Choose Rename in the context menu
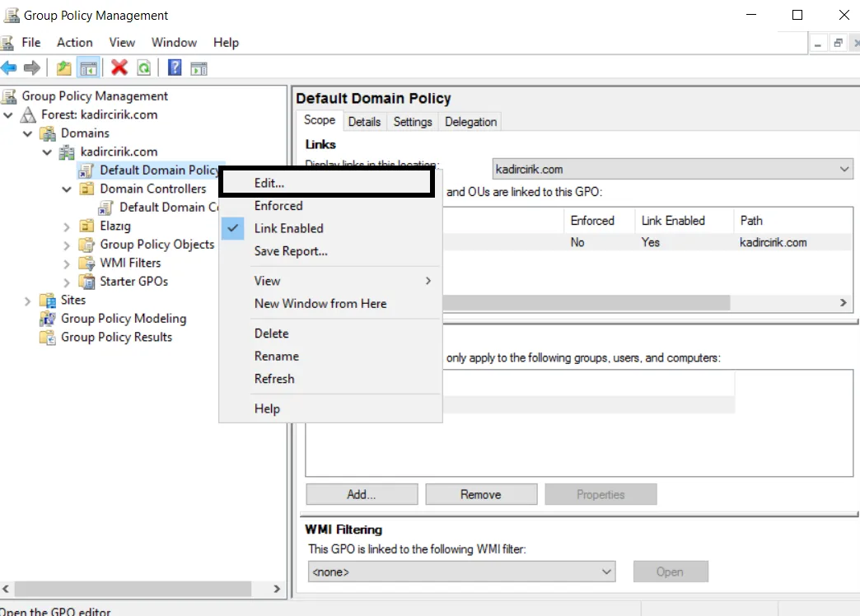 (330, 356)
